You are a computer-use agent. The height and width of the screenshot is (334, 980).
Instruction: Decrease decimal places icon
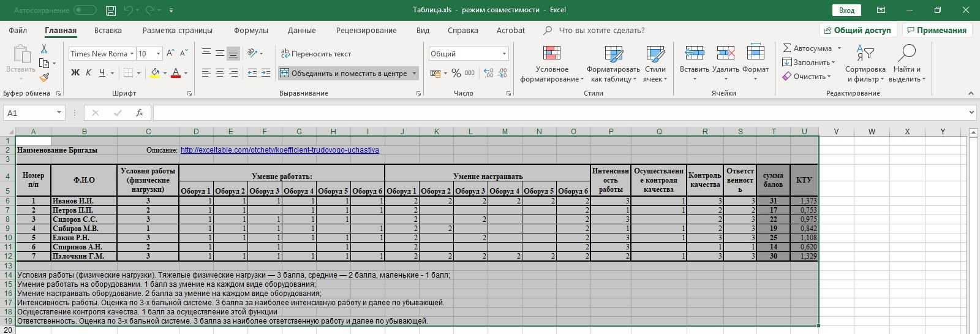pos(502,73)
